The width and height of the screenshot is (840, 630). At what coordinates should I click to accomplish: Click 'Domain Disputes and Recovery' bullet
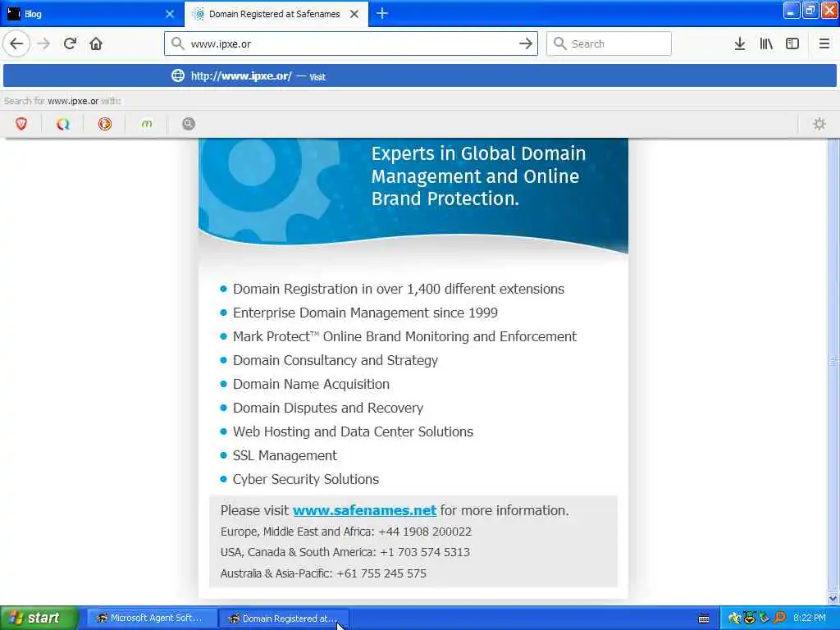pos(328,409)
